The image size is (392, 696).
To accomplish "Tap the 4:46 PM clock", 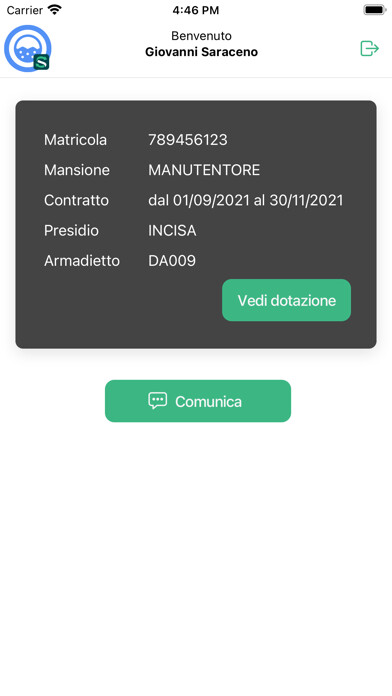I will pos(196,10).
